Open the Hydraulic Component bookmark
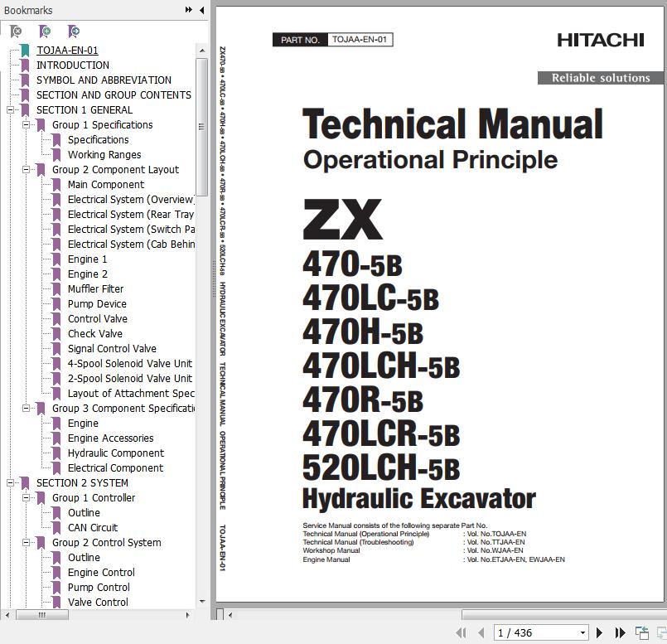The width and height of the screenshot is (667, 644). [x=116, y=453]
